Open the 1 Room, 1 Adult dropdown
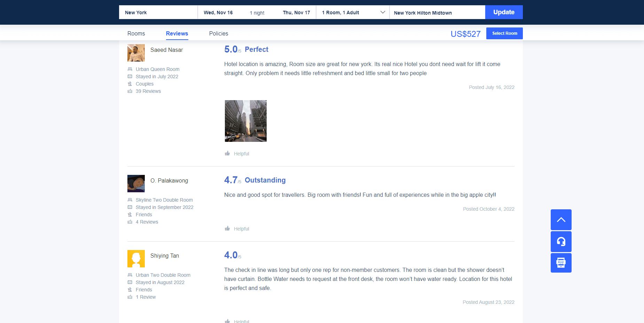Screen dimensions: 644x323 (352, 12)
